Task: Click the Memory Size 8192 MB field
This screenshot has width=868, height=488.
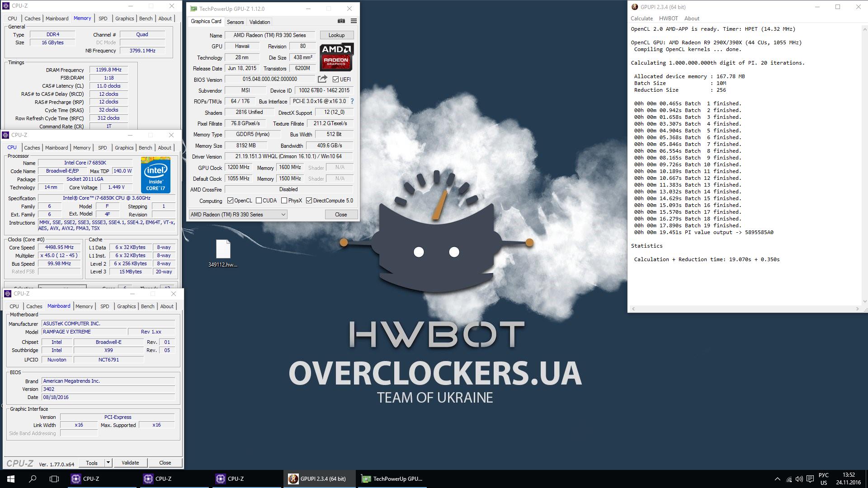Action: point(246,145)
